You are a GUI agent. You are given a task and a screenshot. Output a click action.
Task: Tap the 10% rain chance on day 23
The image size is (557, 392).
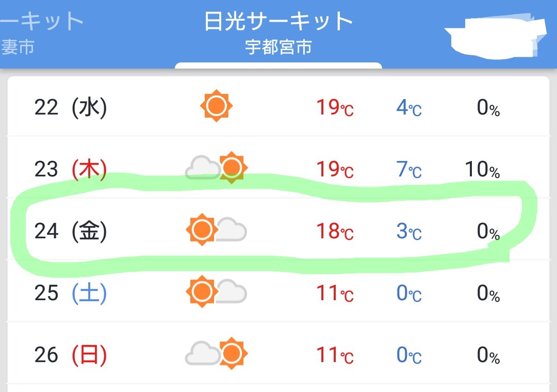point(482,169)
